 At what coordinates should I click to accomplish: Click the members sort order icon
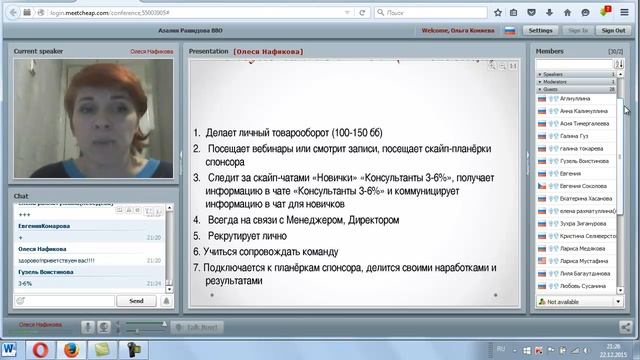[619, 64]
